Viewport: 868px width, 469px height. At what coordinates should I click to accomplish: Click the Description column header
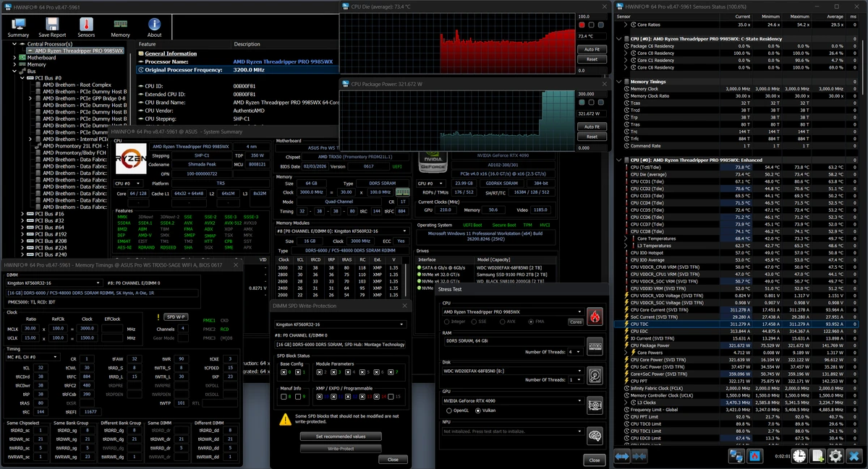coord(285,44)
